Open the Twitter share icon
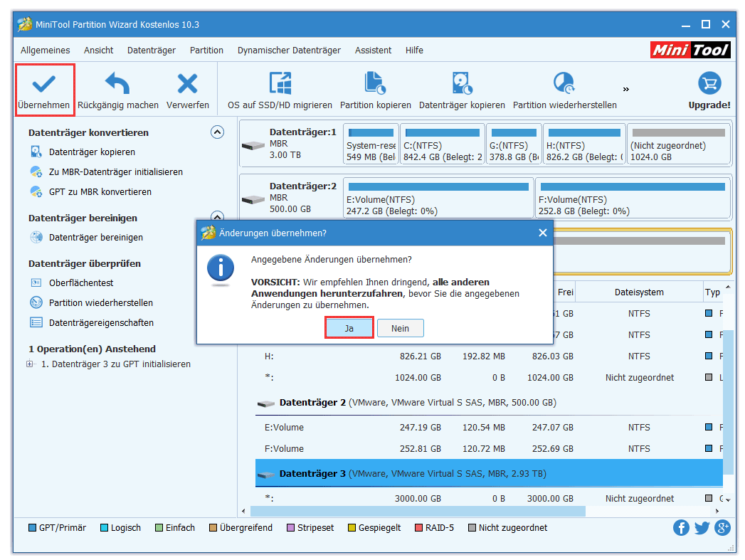The image size is (745, 560). pos(702,528)
